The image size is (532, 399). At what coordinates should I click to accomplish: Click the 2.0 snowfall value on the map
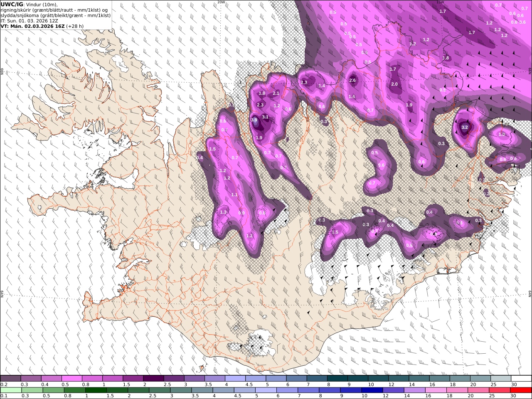pos(394,84)
